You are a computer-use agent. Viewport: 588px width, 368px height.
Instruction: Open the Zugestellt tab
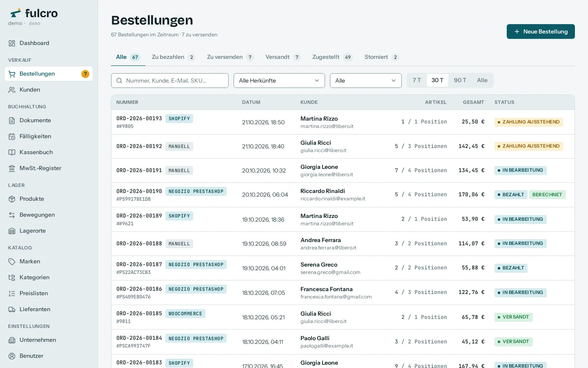(x=332, y=57)
